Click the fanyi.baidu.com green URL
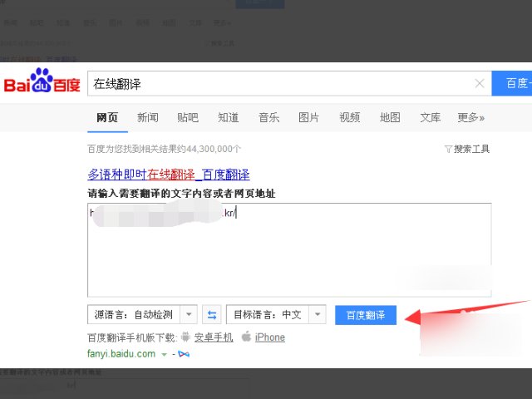 click(x=121, y=354)
